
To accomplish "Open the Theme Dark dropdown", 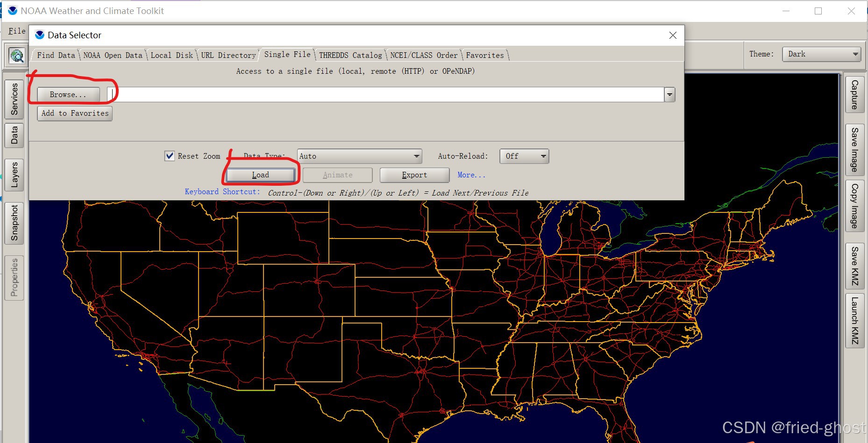I will [x=821, y=54].
